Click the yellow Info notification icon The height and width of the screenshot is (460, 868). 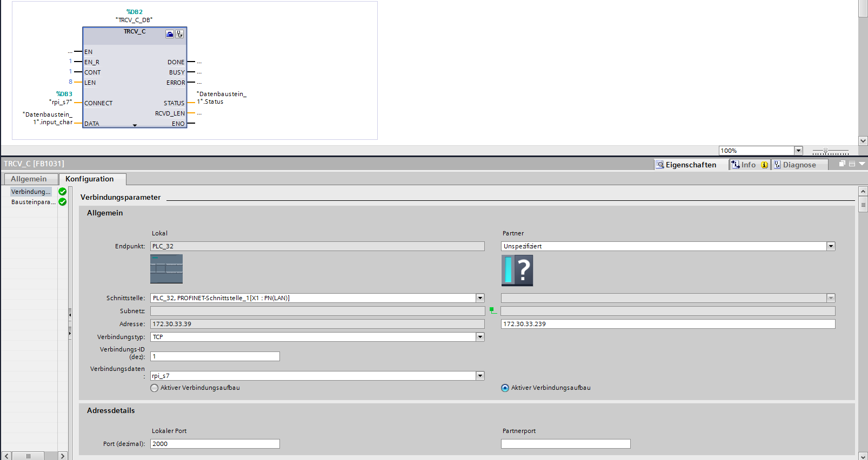pyautogui.click(x=764, y=165)
